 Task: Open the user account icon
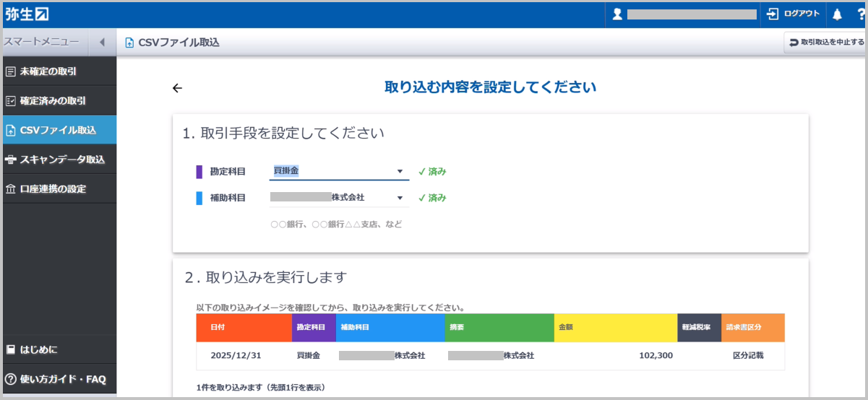617,14
